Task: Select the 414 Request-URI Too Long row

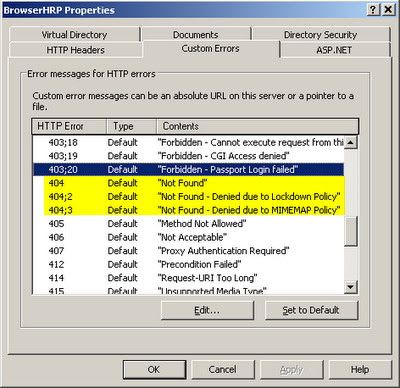Action: point(188,278)
